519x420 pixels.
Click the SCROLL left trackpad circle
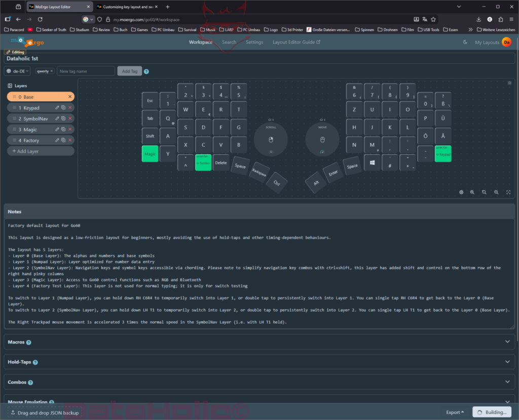coord(271,139)
